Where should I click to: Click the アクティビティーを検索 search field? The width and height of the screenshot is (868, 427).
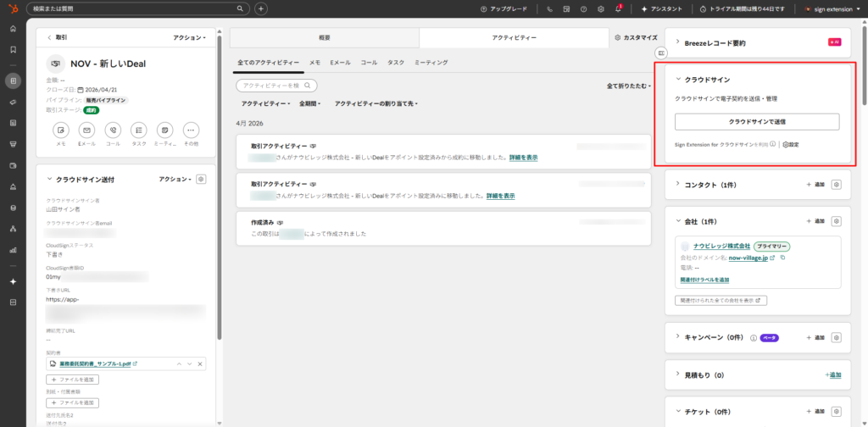(276, 86)
